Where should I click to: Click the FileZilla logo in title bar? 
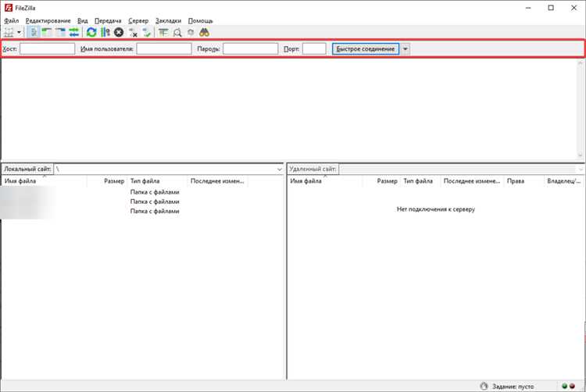pyautogui.click(x=9, y=8)
